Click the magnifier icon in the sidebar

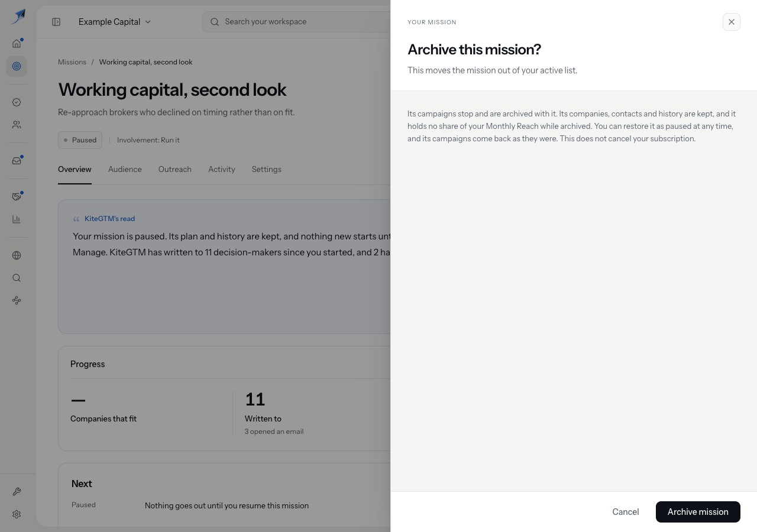(17, 278)
